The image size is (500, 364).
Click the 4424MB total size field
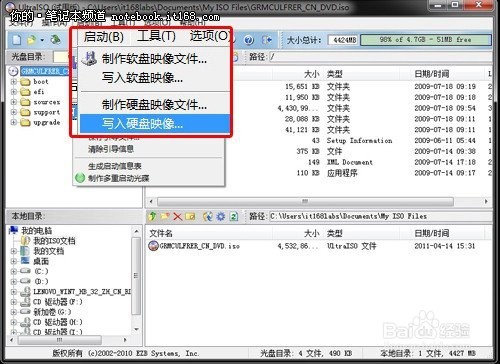(343, 40)
